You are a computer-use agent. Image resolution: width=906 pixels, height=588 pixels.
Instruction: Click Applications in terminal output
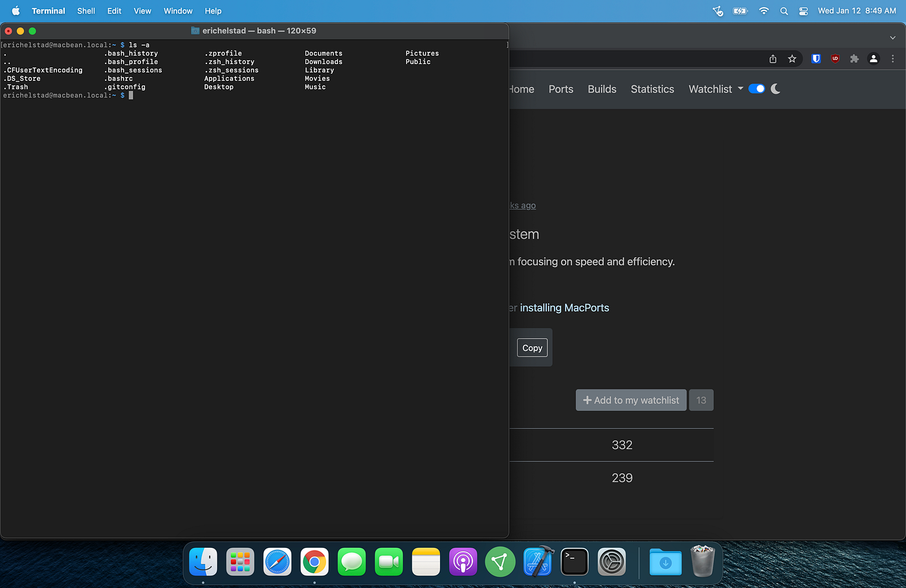coord(229,79)
